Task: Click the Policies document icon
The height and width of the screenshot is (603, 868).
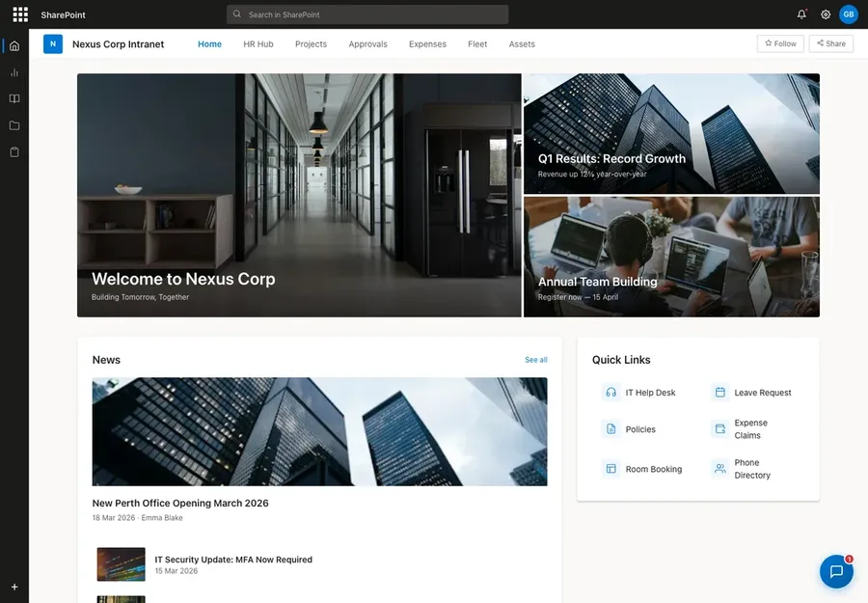Action: tap(611, 429)
